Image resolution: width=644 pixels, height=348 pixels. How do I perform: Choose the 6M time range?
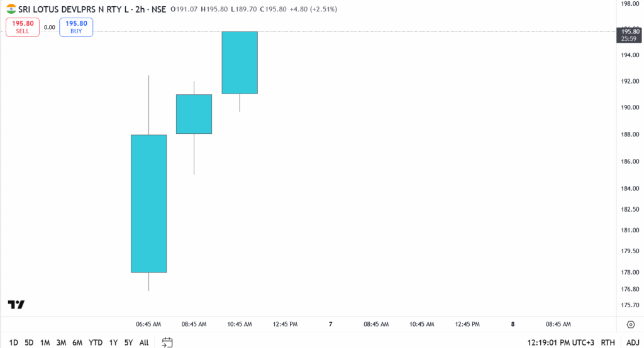click(77, 342)
